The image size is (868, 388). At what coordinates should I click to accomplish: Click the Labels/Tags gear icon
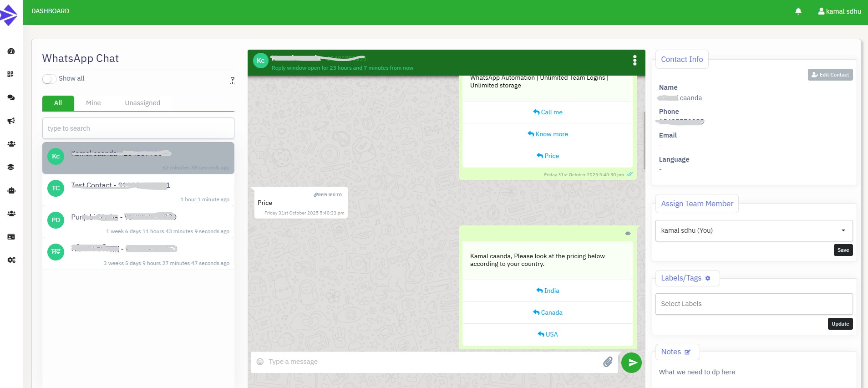click(x=707, y=278)
